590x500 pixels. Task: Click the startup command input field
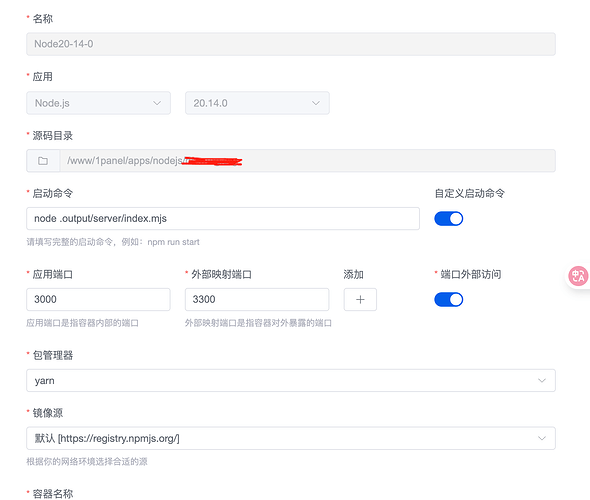coord(223,219)
